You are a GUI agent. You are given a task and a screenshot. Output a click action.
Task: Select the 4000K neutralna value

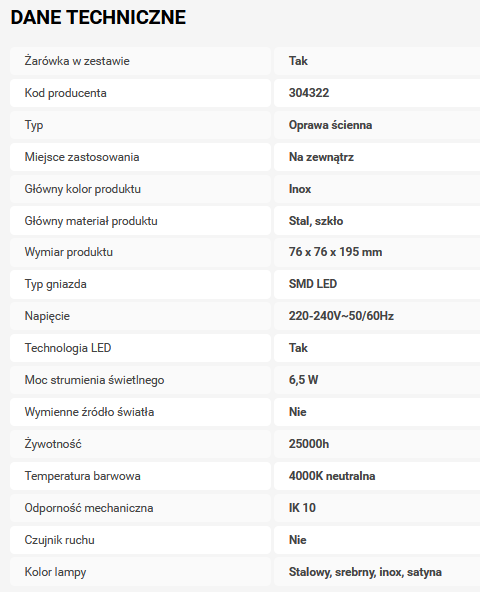pos(332,476)
